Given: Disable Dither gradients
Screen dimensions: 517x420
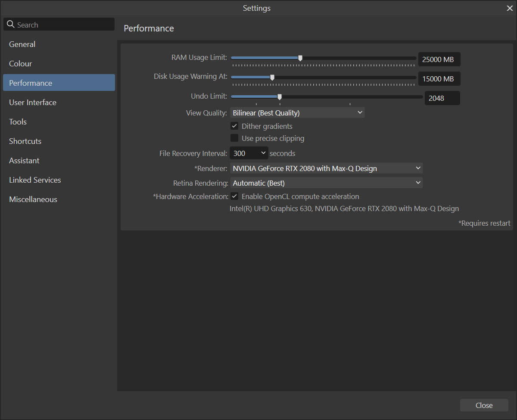Looking at the screenshot, I should click(x=234, y=126).
